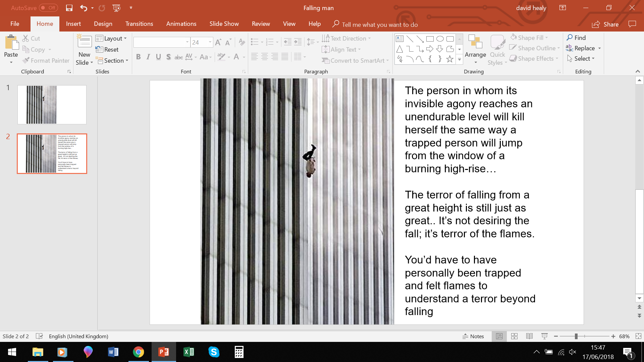The width and height of the screenshot is (644, 362).
Task: Switch to Reading View icon
Action: coord(529,336)
